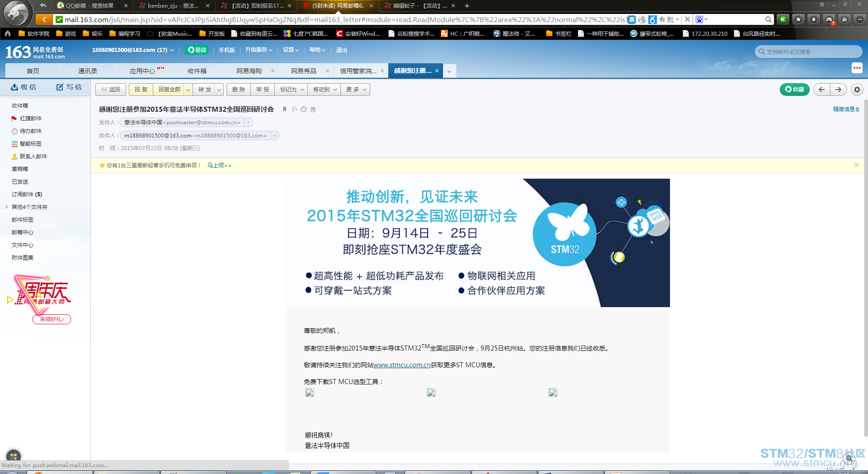The height and width of the screenshot is (474, 868).
Task: Close the yellow Samsung promotion banner
Action: tap(856, 165)
